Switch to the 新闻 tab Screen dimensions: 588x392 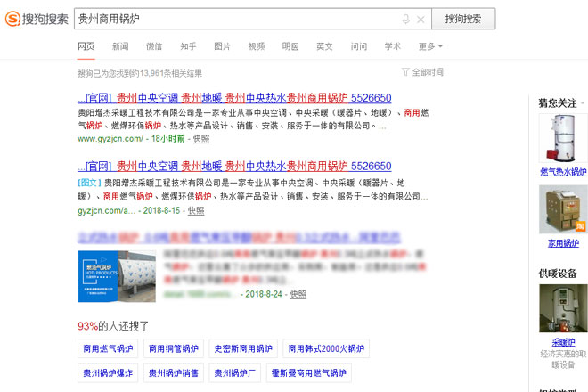[120, 46]
